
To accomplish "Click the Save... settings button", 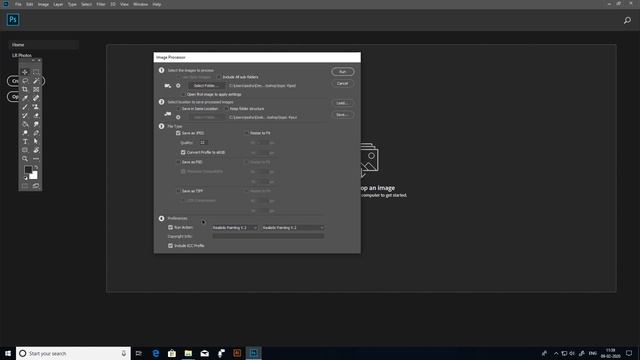I will click(342, 115).
